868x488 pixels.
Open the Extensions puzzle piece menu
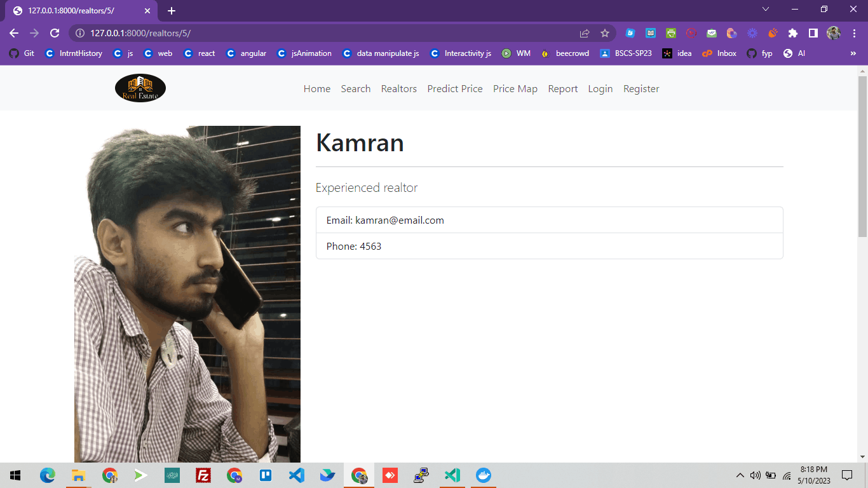(x=793, y=33)
